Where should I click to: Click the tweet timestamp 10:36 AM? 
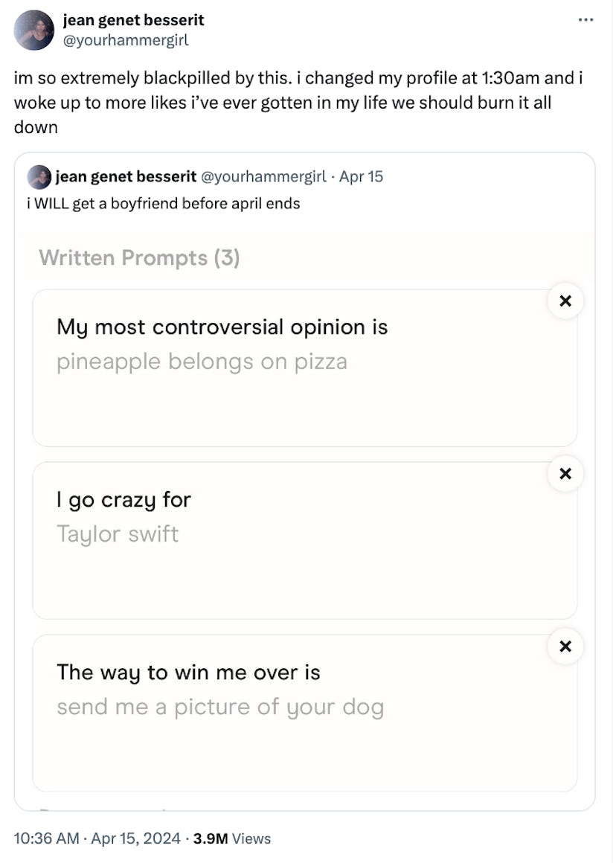pyautogui.click(x=48, y=838)
